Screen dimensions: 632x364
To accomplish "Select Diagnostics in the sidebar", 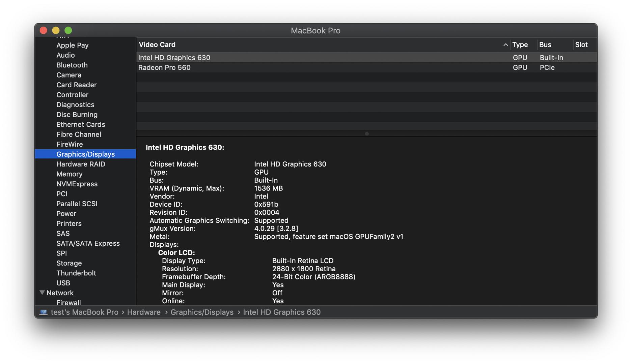I will point(75,104).
